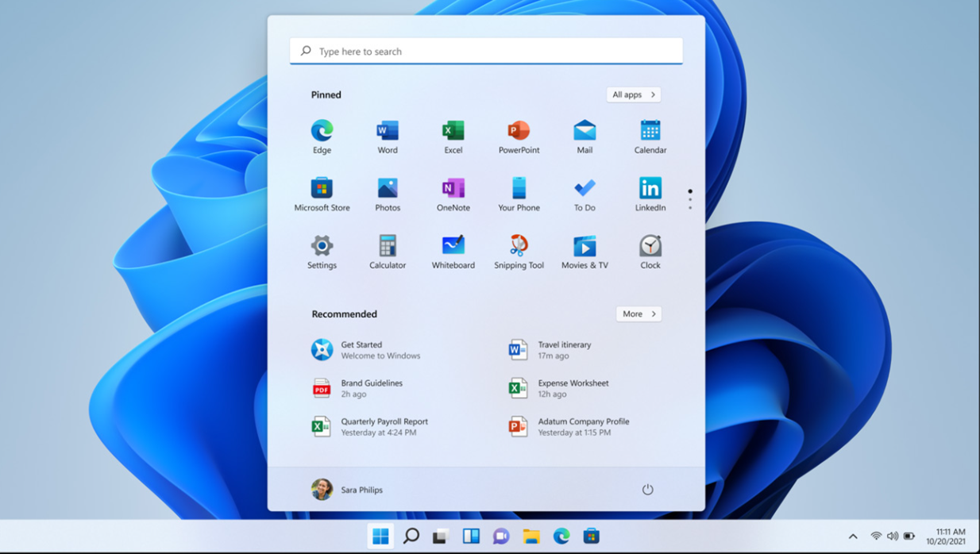This screenshot has width=980, height=554.
Task: Open Edge from pinned apps
Action: pos(322,137)
